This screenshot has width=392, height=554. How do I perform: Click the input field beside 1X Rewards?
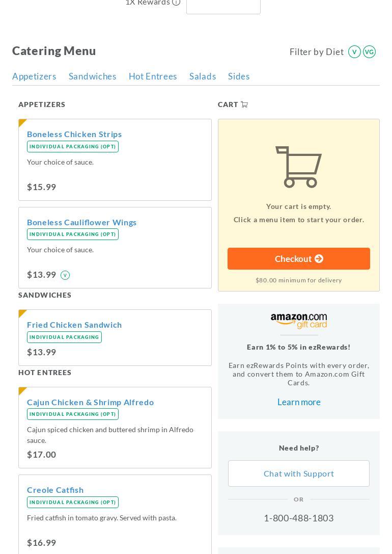(223, 5)
